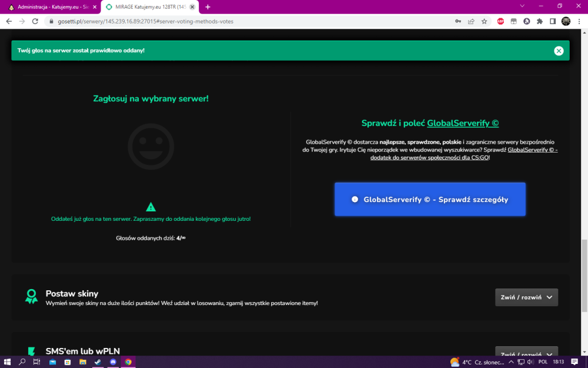Dismiss the green vote confirmation banner
This screenshot has width=588, height=368.
click(x=559, y=51)
